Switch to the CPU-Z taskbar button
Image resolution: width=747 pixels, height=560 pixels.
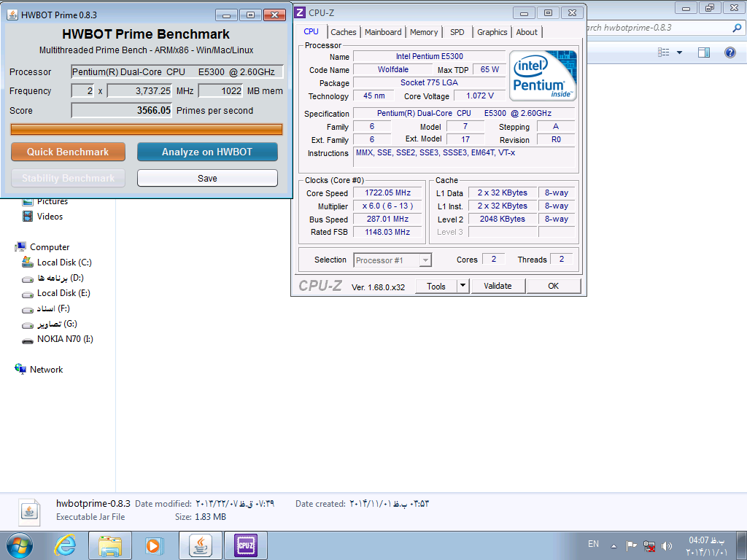coord(245,545)
